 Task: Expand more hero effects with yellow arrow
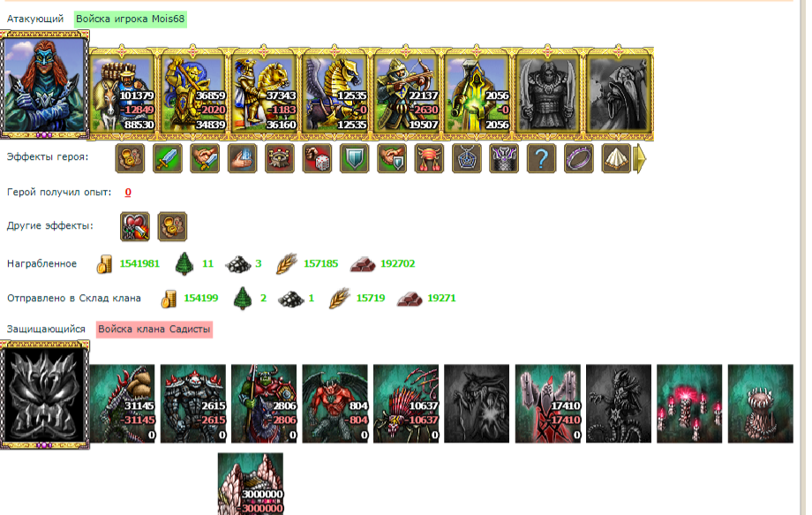(x=641, y=158)
